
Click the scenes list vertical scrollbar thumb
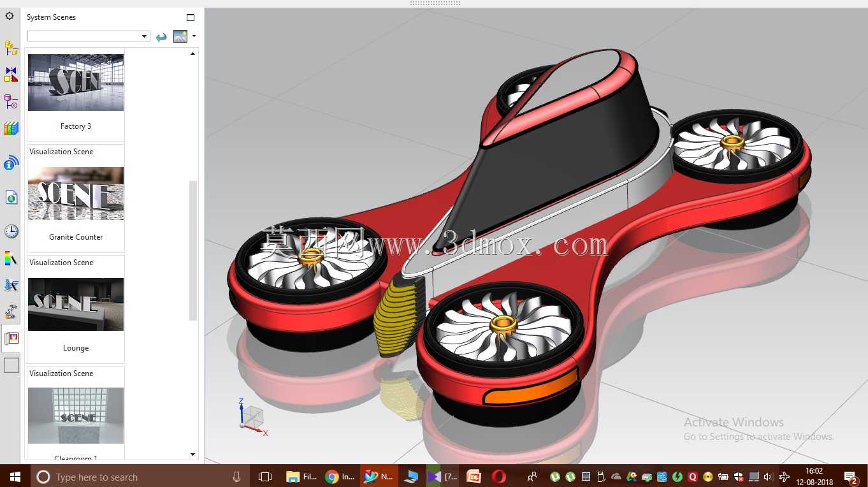[193, 251]
